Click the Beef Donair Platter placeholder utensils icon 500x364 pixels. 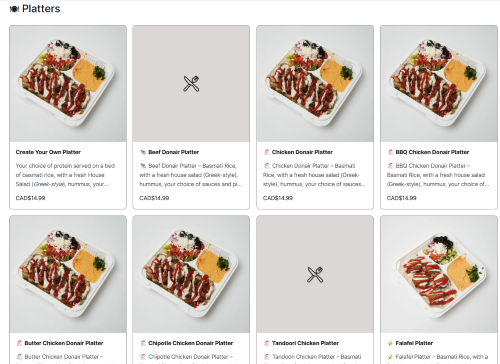[x=191, y=84]
